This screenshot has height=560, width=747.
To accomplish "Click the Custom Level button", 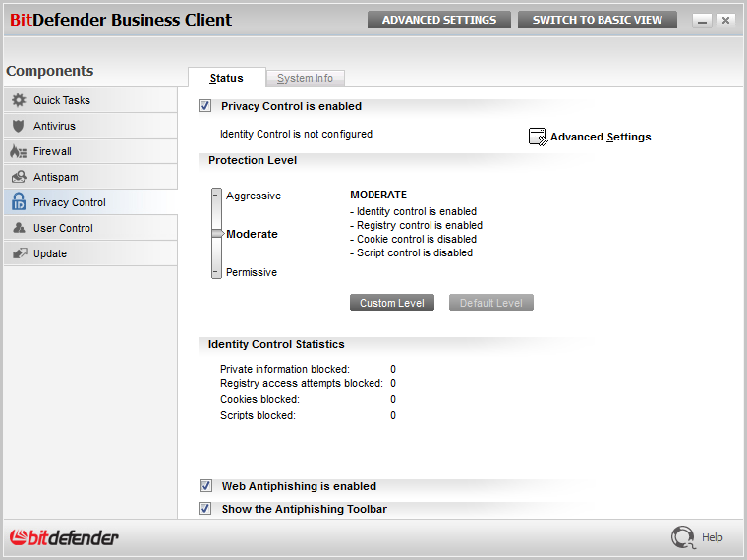I will coord(391,303).
